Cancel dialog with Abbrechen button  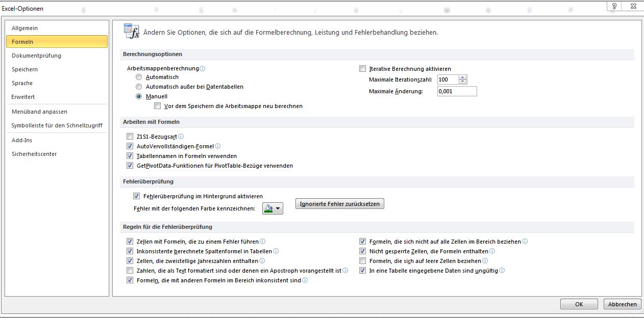[x=623, y=304]
